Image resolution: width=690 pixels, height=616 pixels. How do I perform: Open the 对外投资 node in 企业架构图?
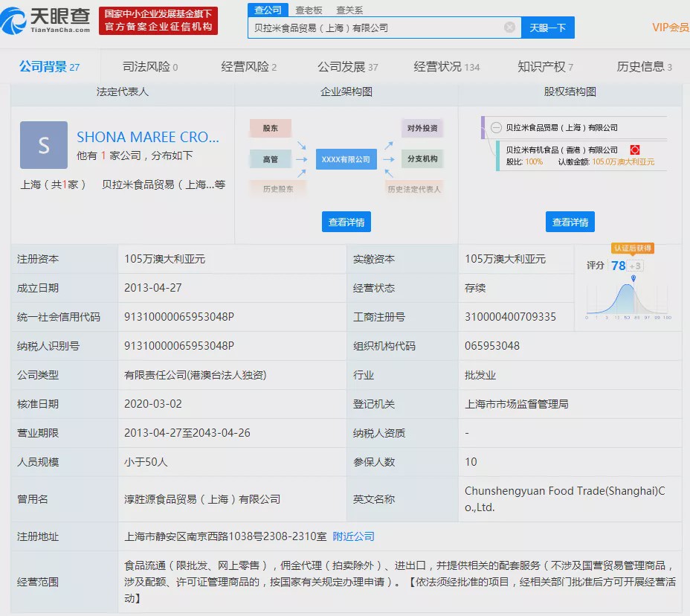[x=425, y=128]
